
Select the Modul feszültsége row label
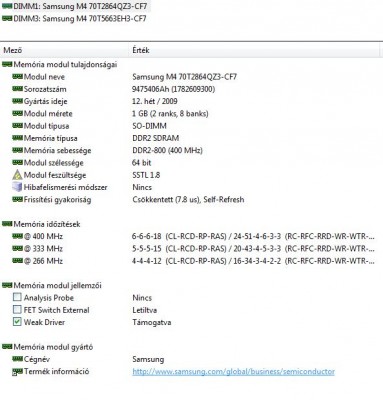point(55,175)
